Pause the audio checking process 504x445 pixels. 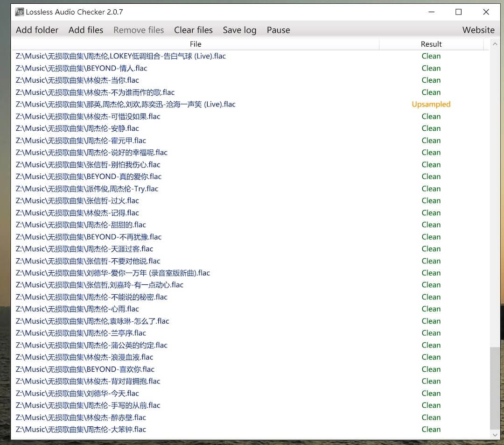278,30
